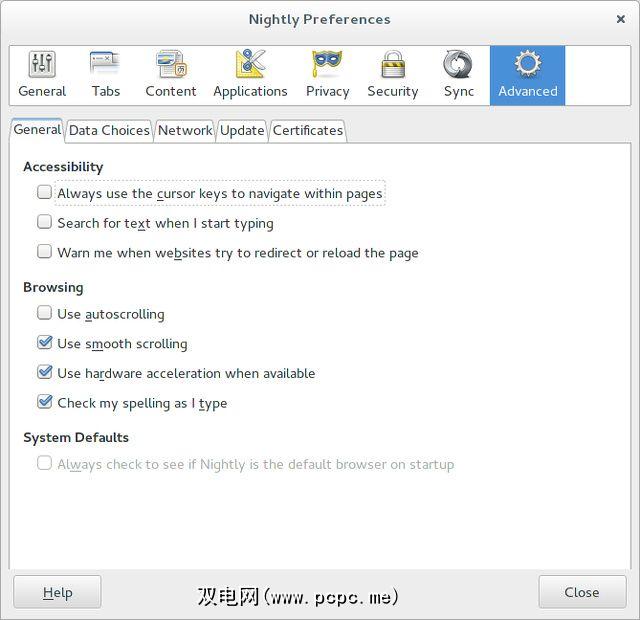Open the Sync preferences icon pane
The width and height of the screenshot is (640, 620).
[x=459, y=76]
